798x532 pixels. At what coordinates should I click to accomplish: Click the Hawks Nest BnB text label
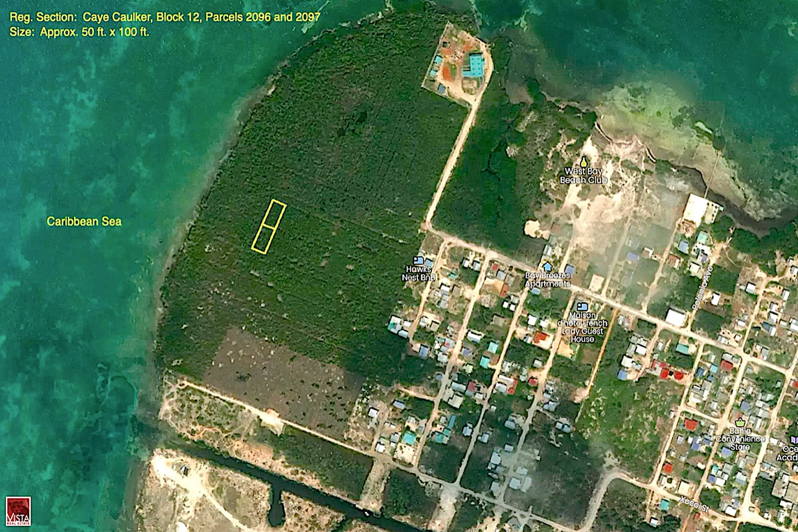pos(419,273)
